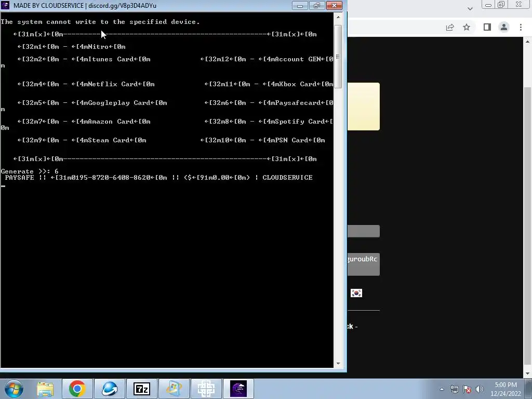532x399 pixels.
Task: Switch to the CloudService purple taskbar app
Action: pyautogui.click(x=238, y=389)
